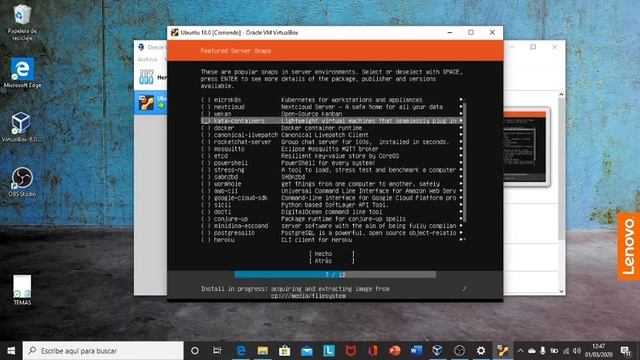
Task: Switch to OBS Studio taskbar icon
Action: coord(460,351)
